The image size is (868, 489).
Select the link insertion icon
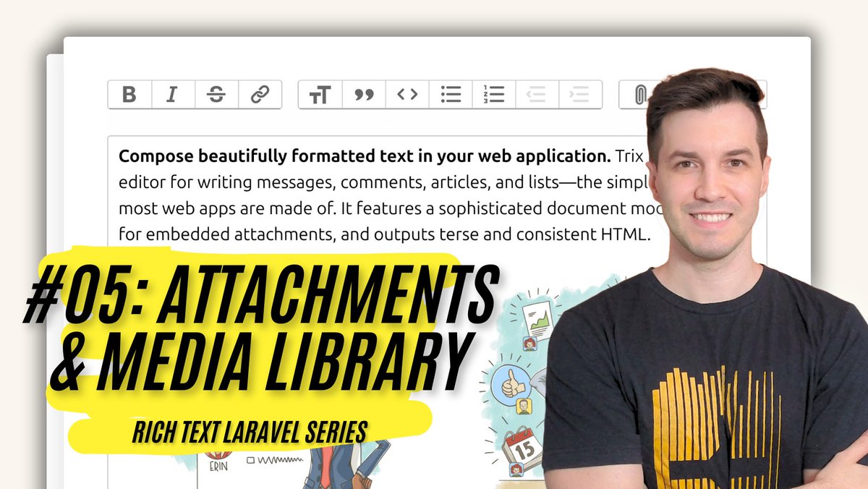click(x=258, y=94)
